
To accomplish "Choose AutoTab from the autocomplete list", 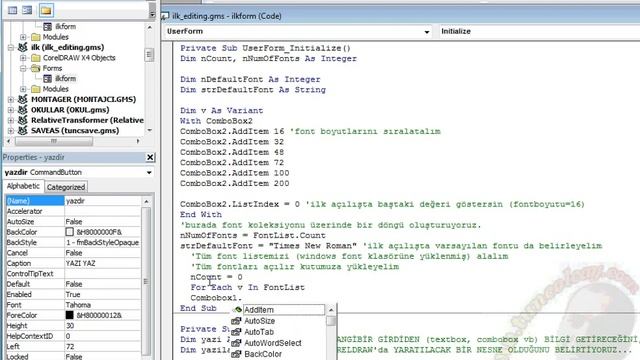I will pyautogui.click(x=259, y=332).
